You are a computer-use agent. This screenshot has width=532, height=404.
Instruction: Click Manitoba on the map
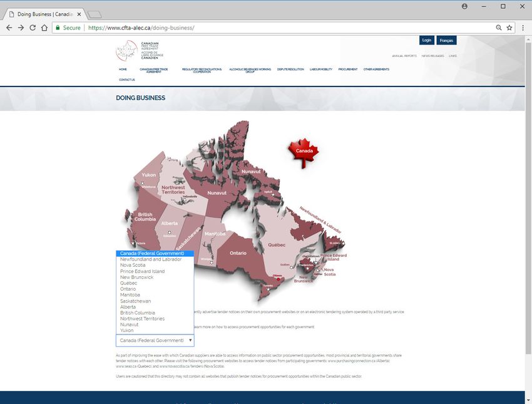click(215, 234)
